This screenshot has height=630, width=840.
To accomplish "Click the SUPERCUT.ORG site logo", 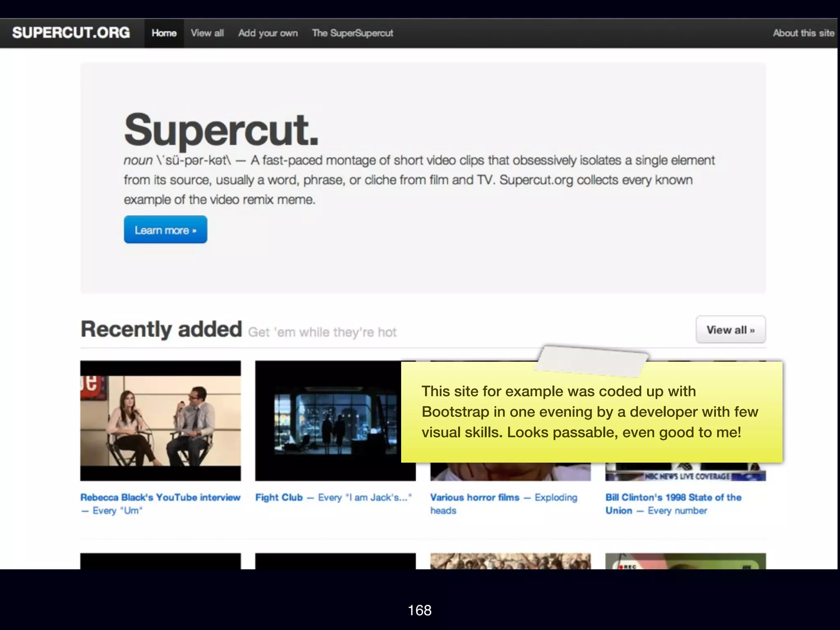I will (x=71, y=33).
